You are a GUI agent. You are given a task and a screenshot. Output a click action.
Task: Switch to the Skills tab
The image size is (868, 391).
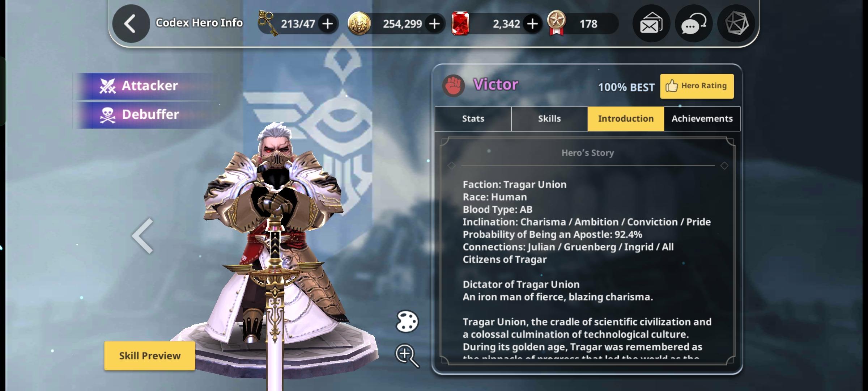(x=549, y=119)
